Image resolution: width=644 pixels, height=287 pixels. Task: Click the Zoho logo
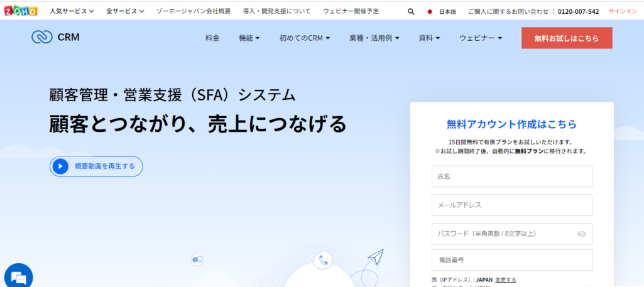[x=20, y=11]
